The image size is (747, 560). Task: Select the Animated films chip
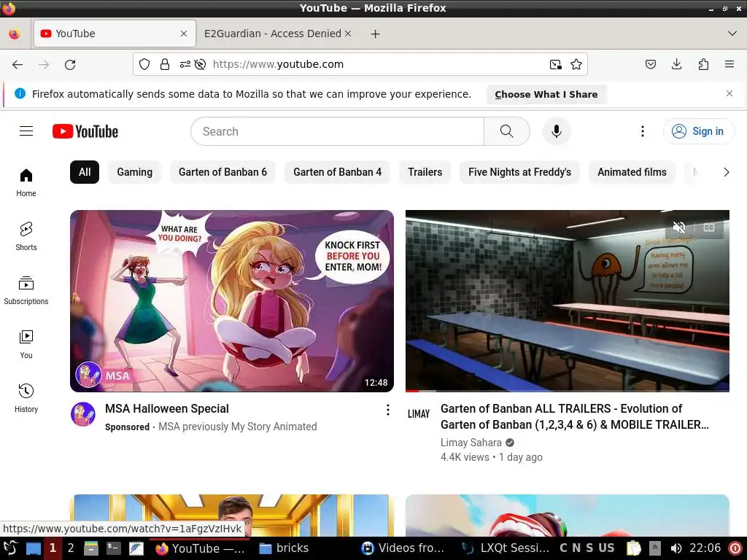click(632, 172)
